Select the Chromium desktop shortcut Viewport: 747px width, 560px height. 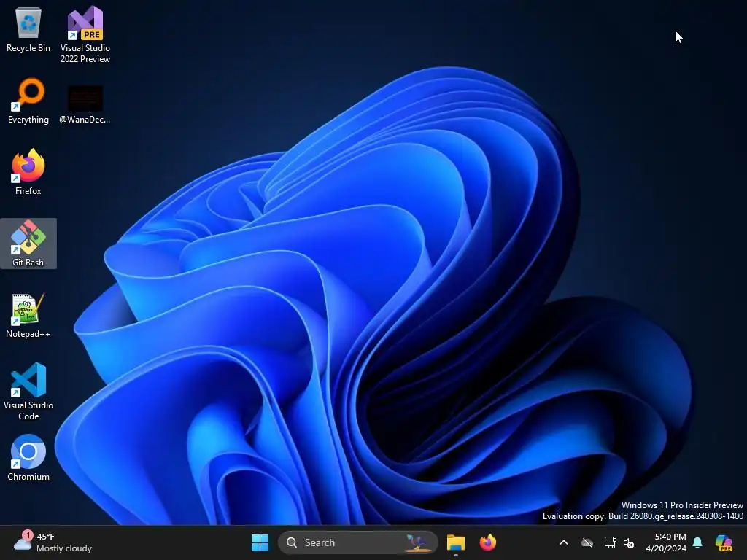point(28,458)
